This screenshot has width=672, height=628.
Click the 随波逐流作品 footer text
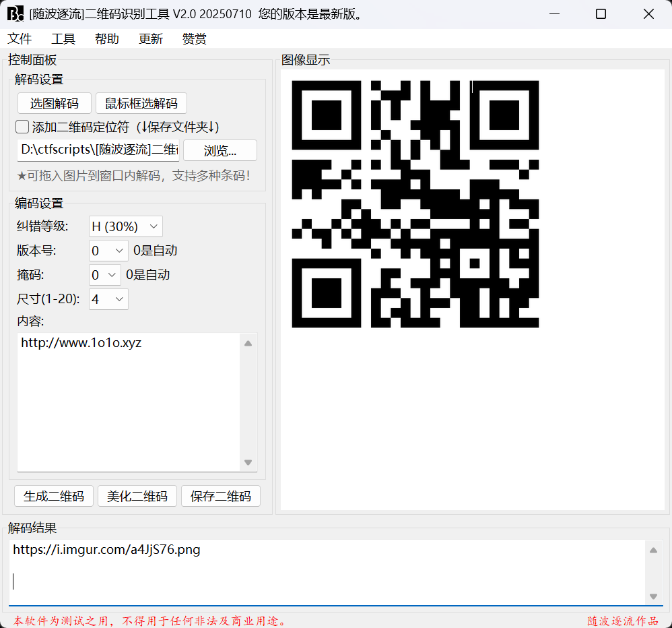[623, 621]
